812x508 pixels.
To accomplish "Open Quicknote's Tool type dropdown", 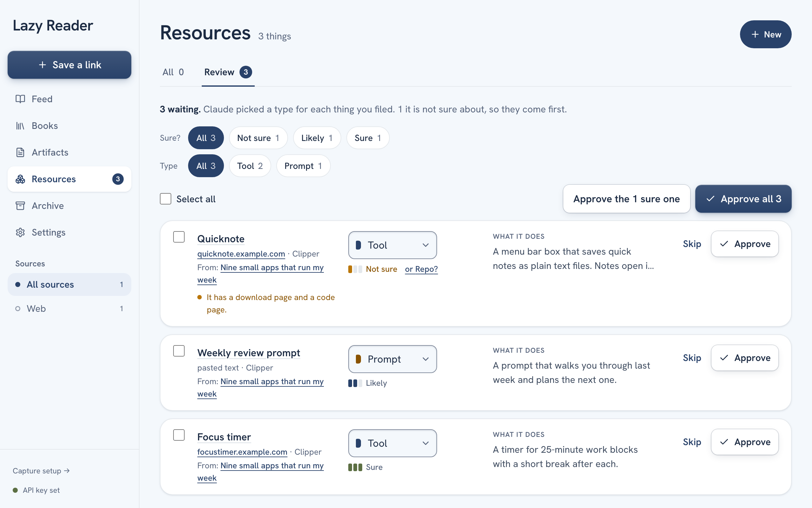I will [392, 245].
